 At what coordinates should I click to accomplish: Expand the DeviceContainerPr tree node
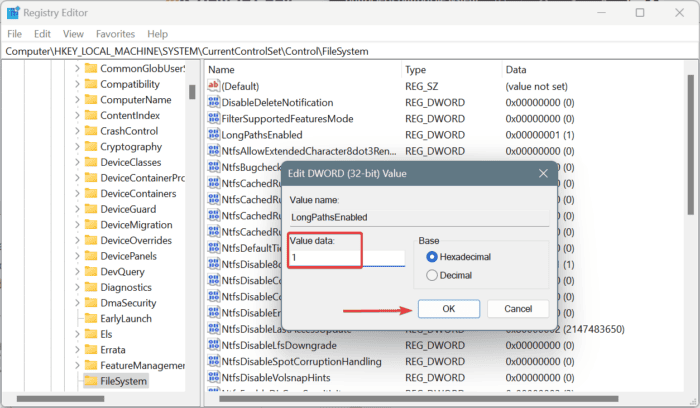tap(77, 178)
